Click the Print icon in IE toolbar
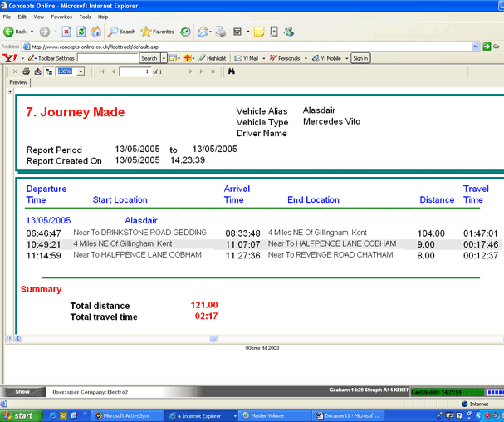This screenshot has width=504, height=422. pos(221,32)
